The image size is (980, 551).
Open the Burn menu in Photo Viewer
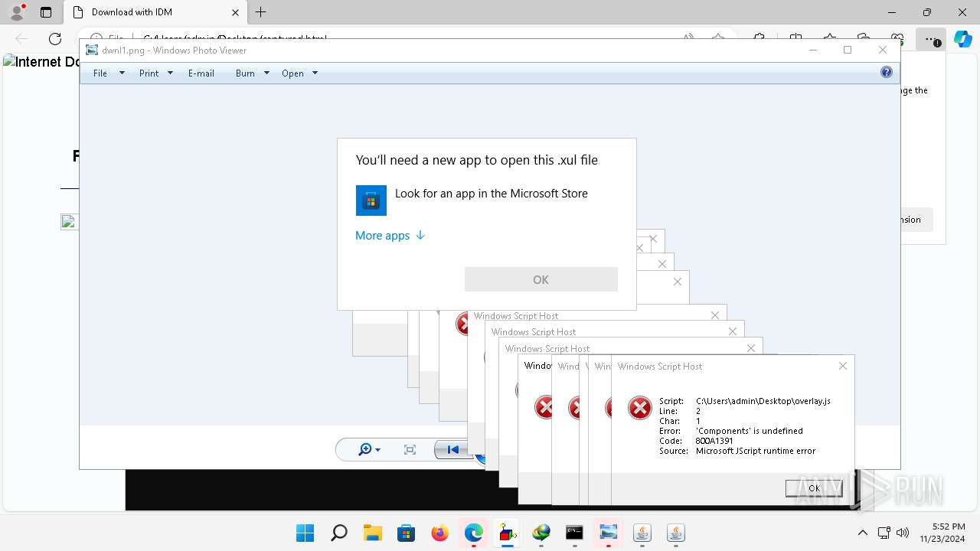coord(245,73)
